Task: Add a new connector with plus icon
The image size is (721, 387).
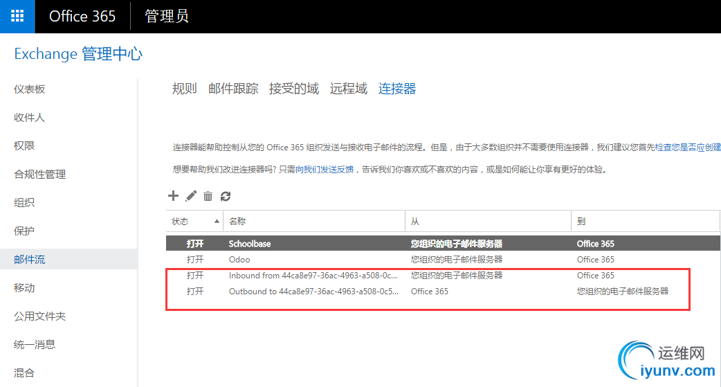Action: tap(173, 196)
